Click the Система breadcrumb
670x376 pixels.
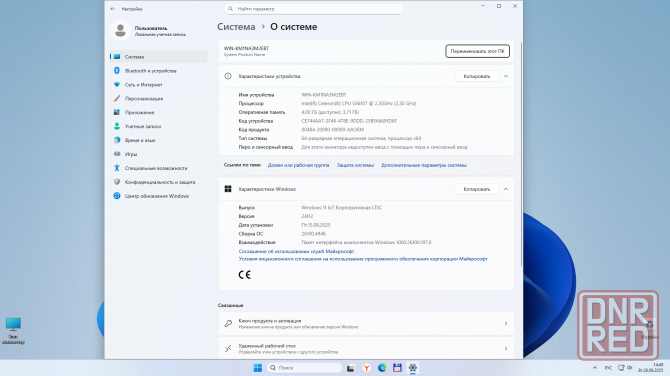(236, 26)
